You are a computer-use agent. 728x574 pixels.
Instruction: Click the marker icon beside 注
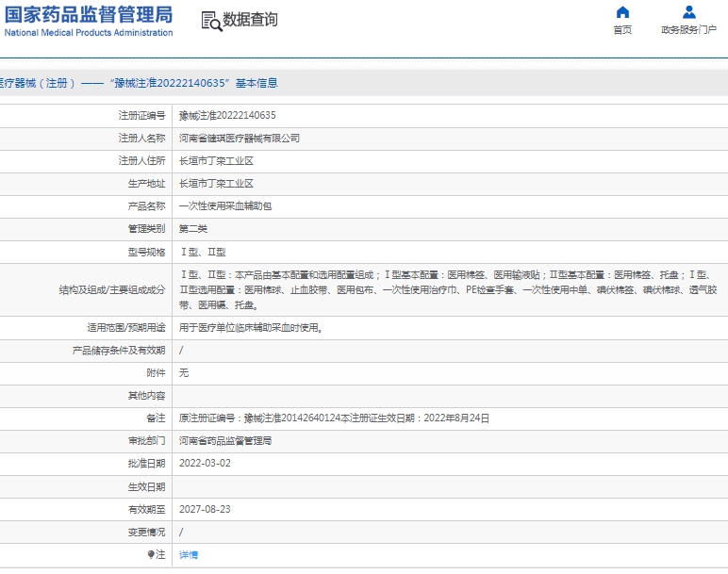coord(151,554)
